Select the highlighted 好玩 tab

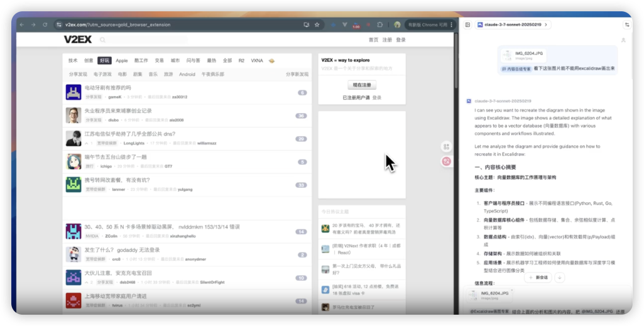click(105, 60)
